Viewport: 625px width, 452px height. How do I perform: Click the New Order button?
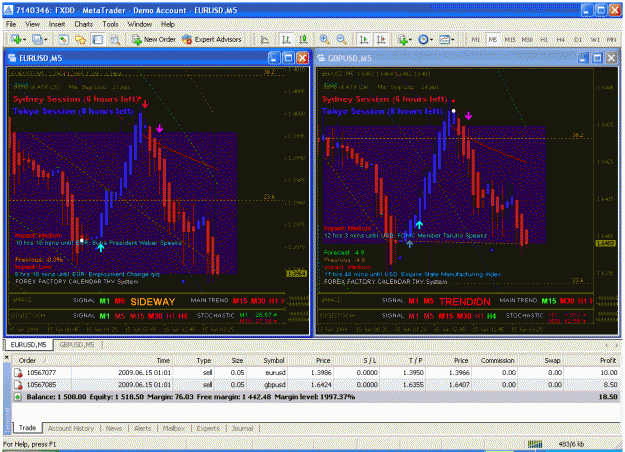154,39
